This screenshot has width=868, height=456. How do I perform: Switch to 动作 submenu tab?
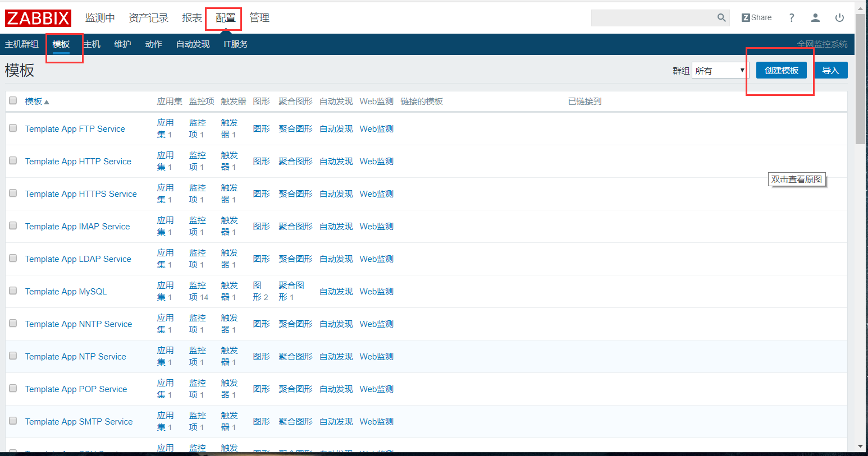click(x=153, y=44)
